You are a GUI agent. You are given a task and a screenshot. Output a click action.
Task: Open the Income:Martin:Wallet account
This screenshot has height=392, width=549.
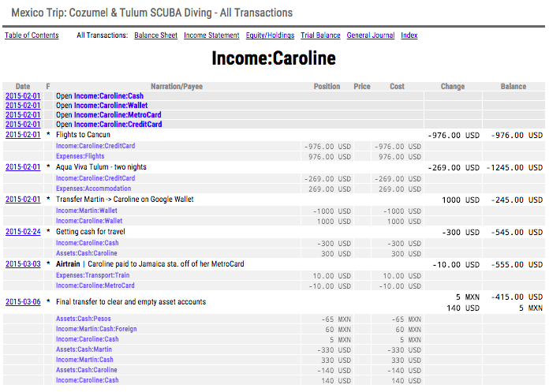(87, 211)
